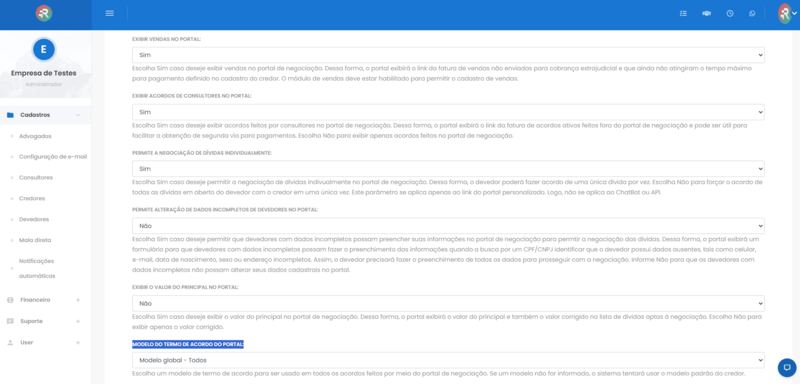Open Modelo do termo de acordo dropdown

pos(448,360)
